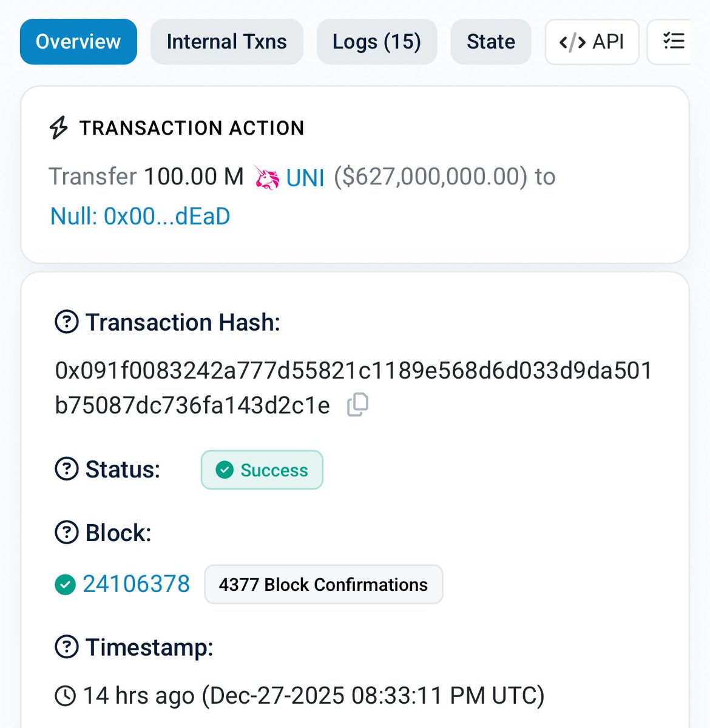The width and height of the screenshot is (710, 728).
Task: Click the UNI unicorn token logo
Action: [x=267, y=178]
